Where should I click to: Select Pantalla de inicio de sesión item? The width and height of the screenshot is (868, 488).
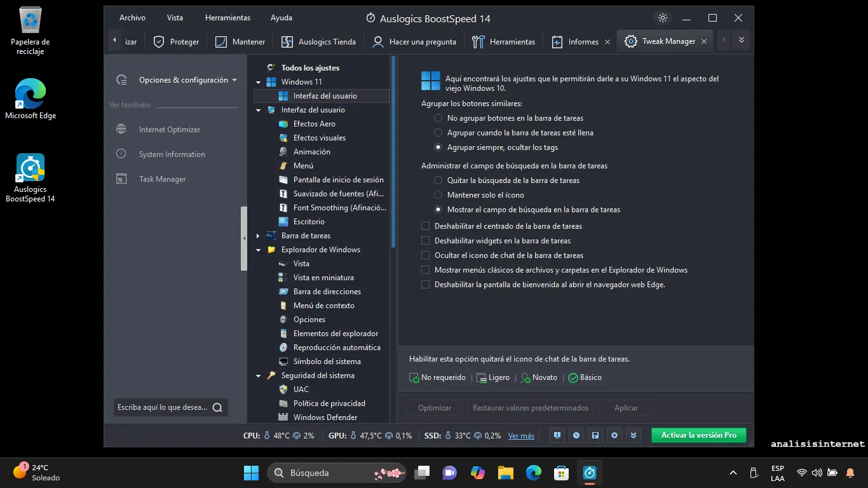(338, 180)
